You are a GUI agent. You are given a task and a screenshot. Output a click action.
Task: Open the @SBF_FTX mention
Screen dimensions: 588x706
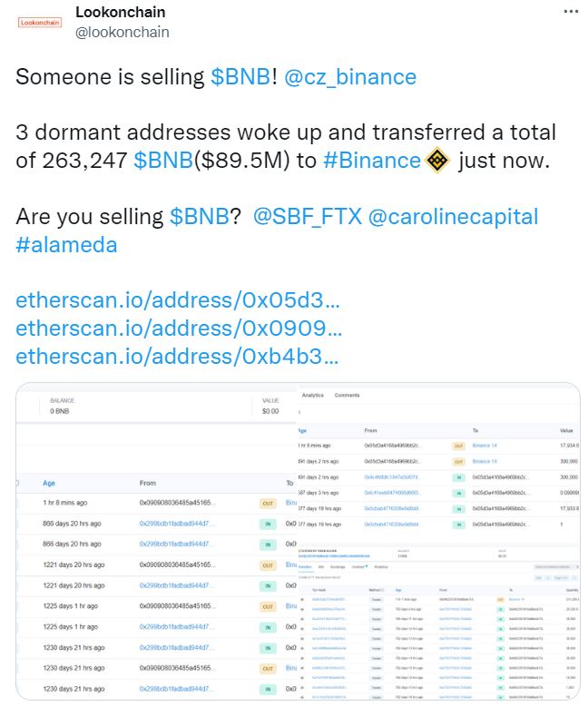[306, 218]
